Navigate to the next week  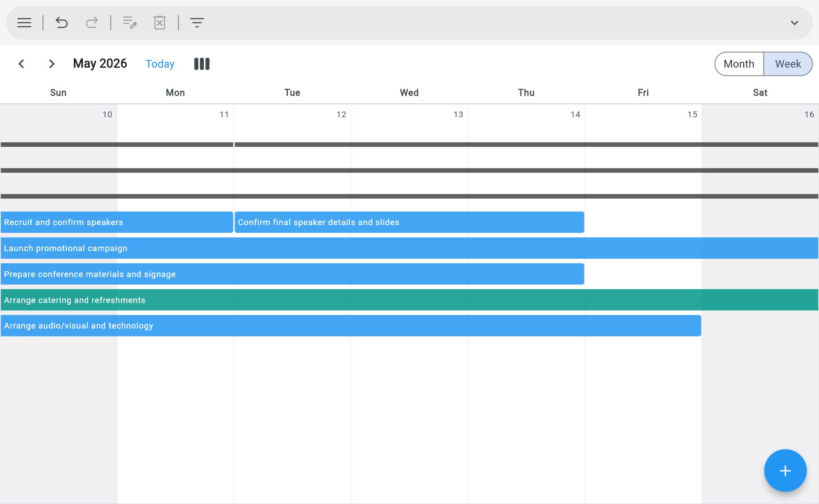tap(51, 64)
